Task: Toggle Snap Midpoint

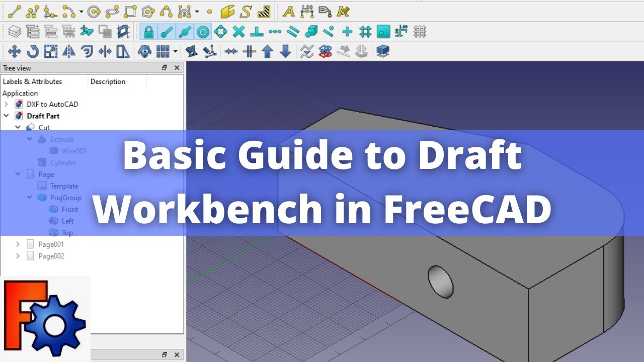Action: 185,32
